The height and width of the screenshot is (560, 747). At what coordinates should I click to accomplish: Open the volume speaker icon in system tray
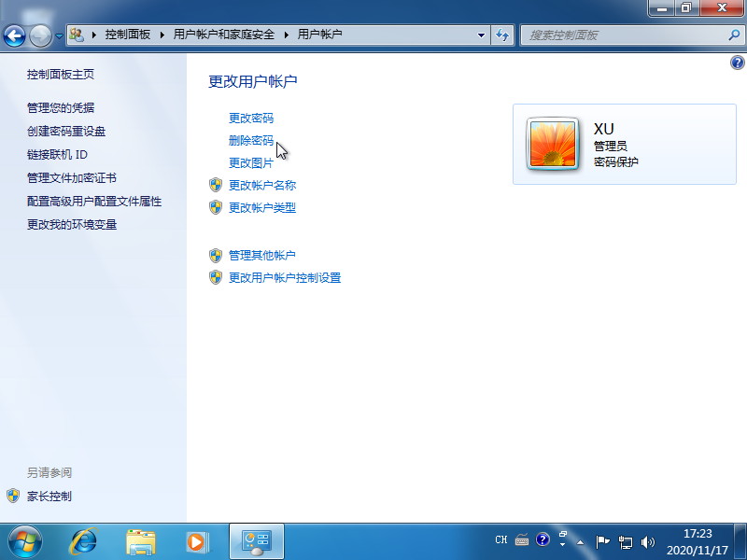tap(648, 541)
